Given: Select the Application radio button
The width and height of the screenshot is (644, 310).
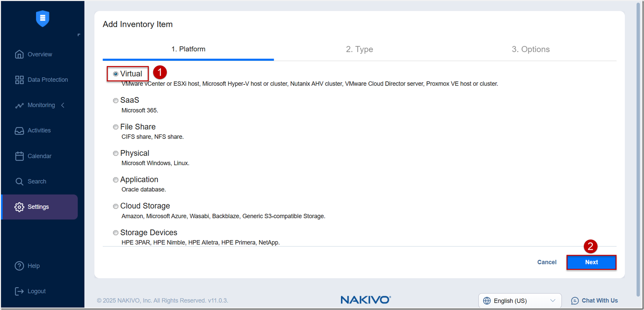Looking at the screenshot, I should point(115,180).
